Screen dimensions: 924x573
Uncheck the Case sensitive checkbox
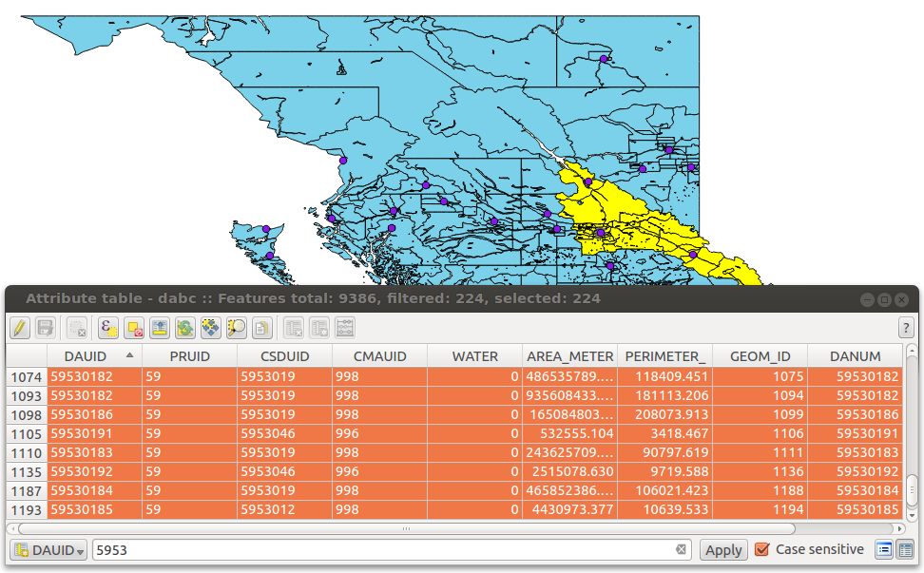pos(762,549)
